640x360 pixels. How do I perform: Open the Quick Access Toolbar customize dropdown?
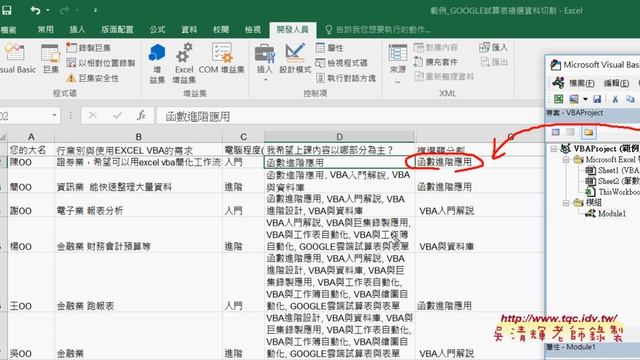[95, 10]
